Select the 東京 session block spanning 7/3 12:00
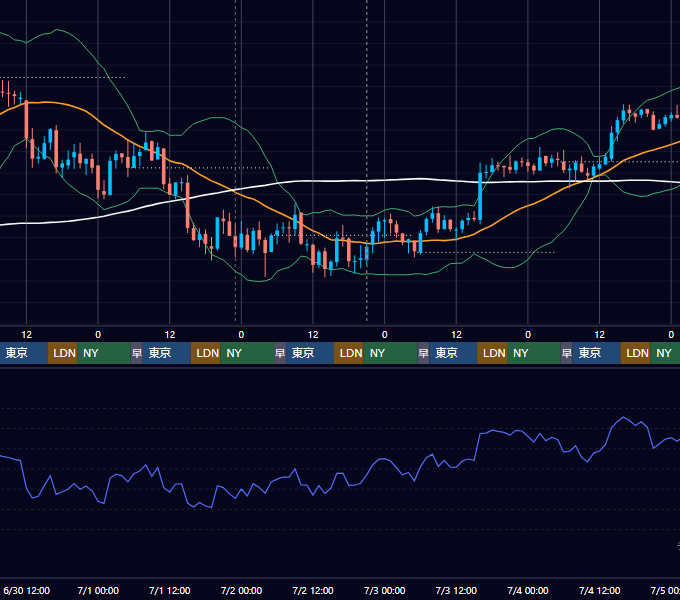The height and width of the screenshot is (600, 680). [453, 353]
